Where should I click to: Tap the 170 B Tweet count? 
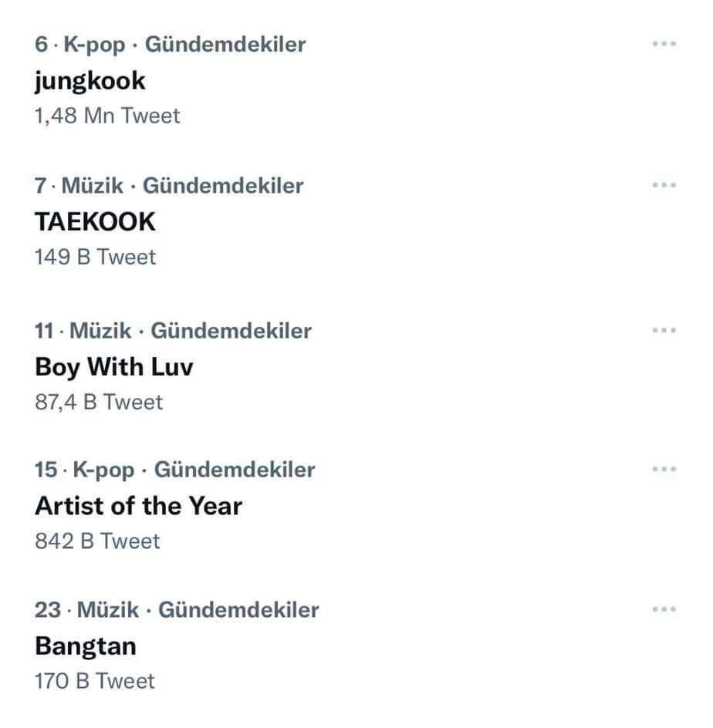tap(95, 681)
